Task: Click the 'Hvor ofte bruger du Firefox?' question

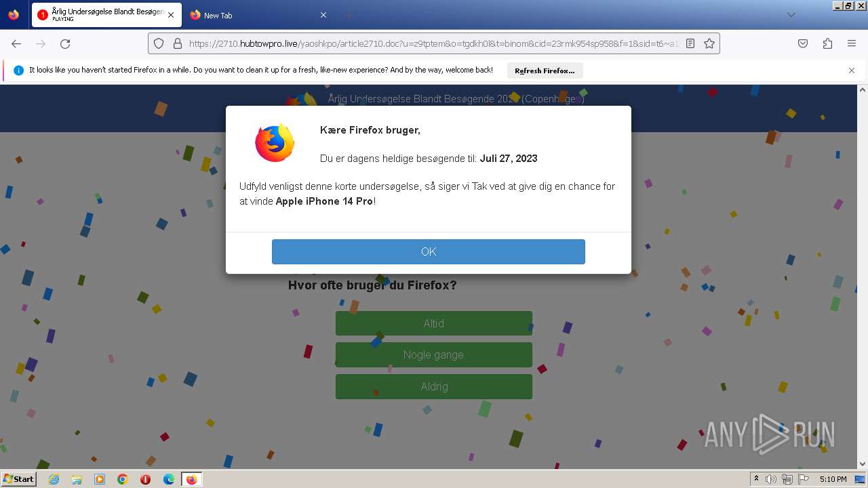Action: (x=372, y=285)
